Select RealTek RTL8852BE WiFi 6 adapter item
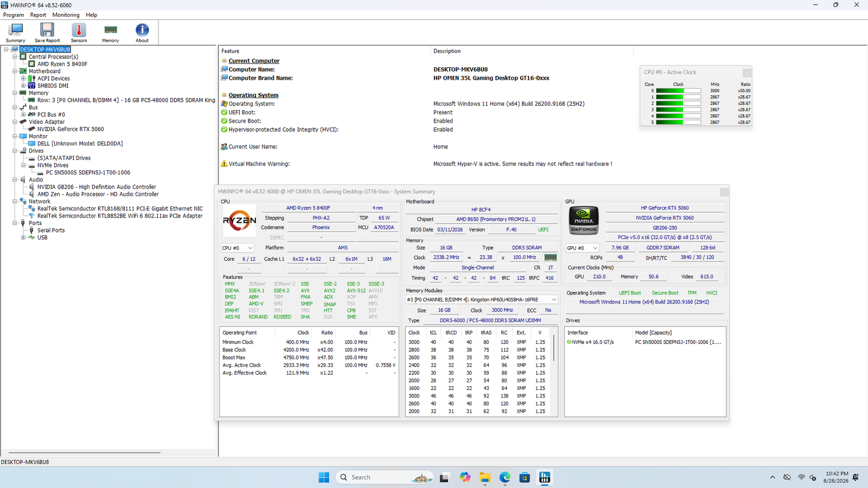Image resolution: width=868 pixels, height=488 pixels. (120, 216)
